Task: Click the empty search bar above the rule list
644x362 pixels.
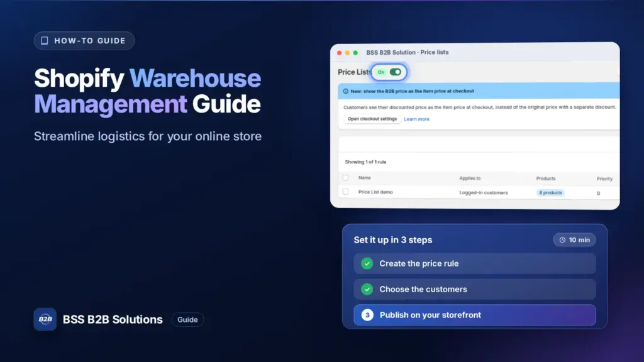Action: [479, 144]
